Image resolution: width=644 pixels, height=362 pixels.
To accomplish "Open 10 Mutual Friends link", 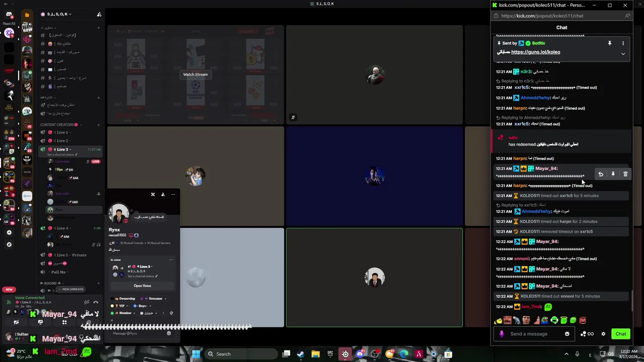I will click(x=131, y=243).
